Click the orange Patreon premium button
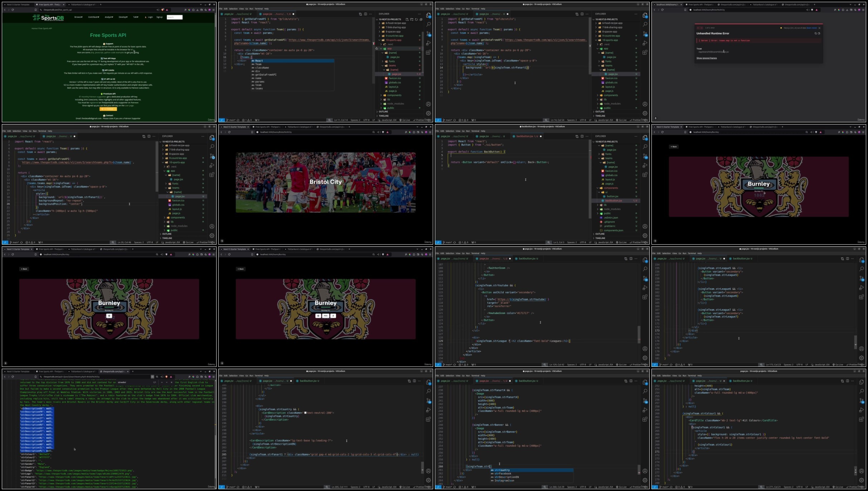This screenshot has width=868, height=491. click(x=108, y=109)
